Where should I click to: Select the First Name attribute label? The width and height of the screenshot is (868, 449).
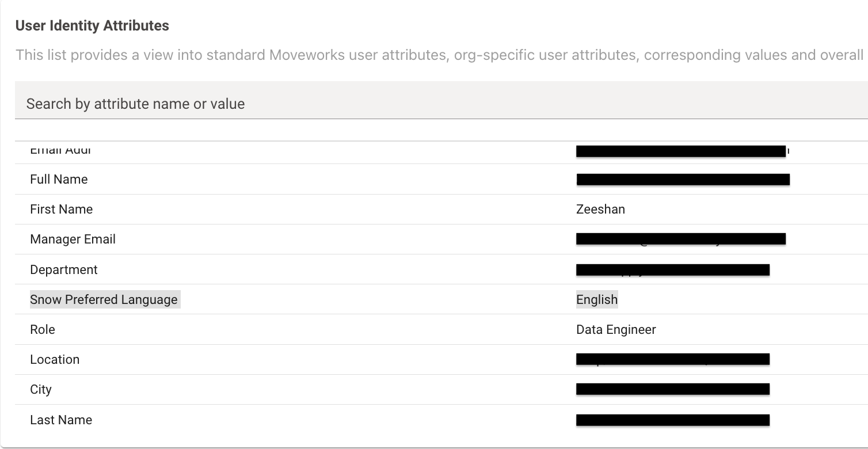pyautogui.click(x=61, y=209)
